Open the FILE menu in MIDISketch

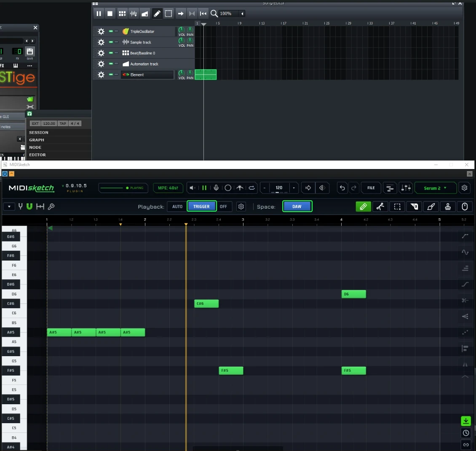[x=371, y=188]
